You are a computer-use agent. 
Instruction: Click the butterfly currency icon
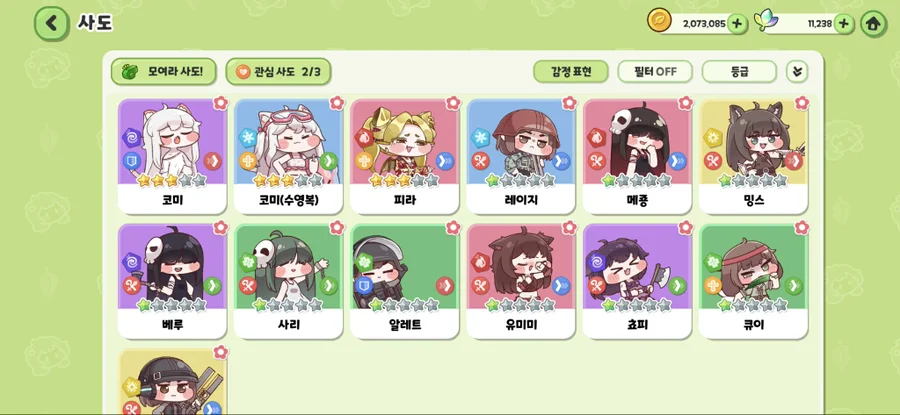pos(764,21)
